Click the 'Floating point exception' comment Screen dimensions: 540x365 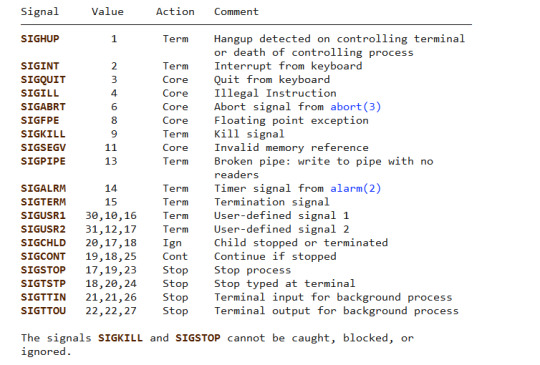pyautogui.click(x=291, y=121)
